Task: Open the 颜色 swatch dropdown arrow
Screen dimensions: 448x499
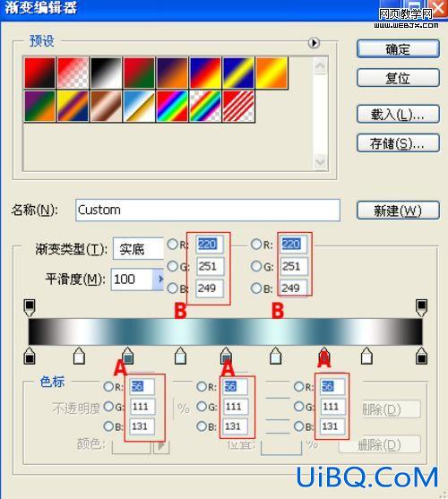Action: (x=161, y=446)
